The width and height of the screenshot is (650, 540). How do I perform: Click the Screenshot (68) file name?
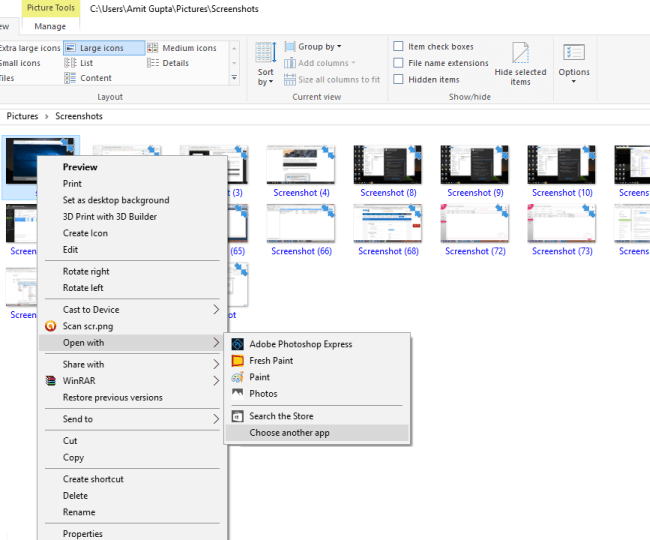[x=388, y=251]
